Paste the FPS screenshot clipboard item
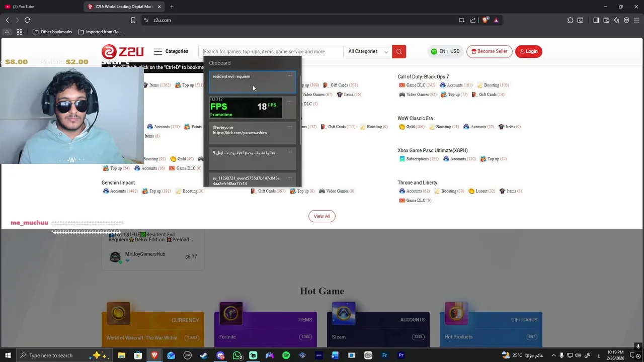 tap(253, 108)
